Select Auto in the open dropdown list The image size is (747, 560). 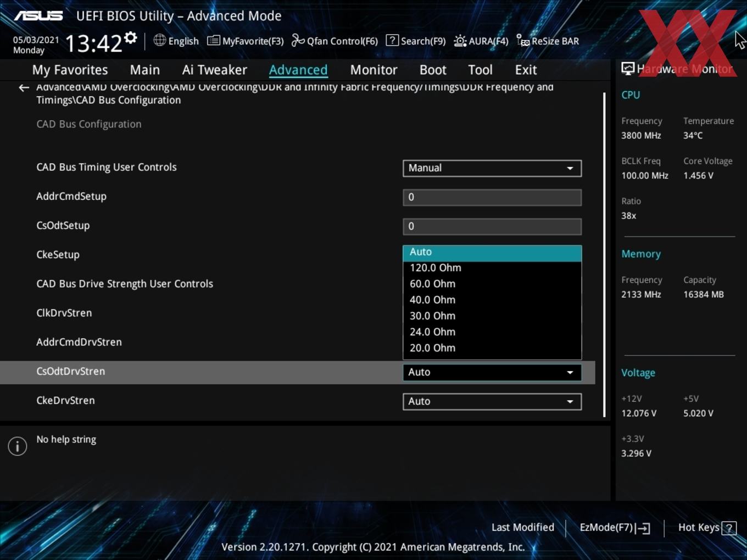[x=492, y=253]
